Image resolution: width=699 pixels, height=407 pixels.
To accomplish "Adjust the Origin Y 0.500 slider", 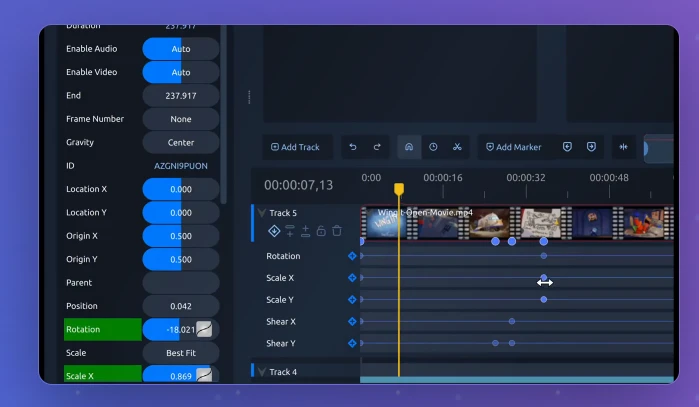I will [181, 259].
